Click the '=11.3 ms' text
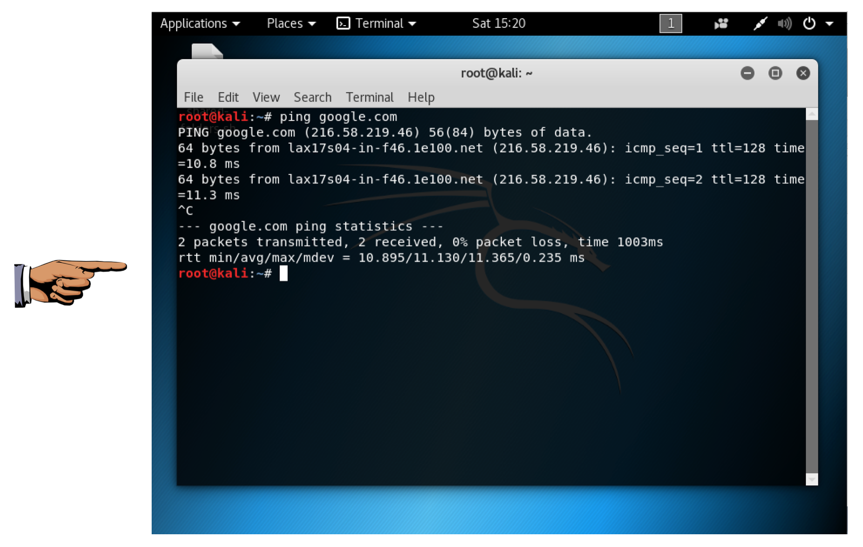This screenshot has height=547, width=863. click(209, 195)
